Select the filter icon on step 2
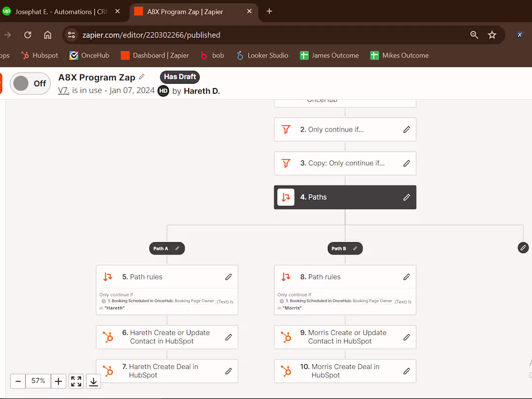Image resolution: width=532 pixels, height=399 pixels. (286, 129)
